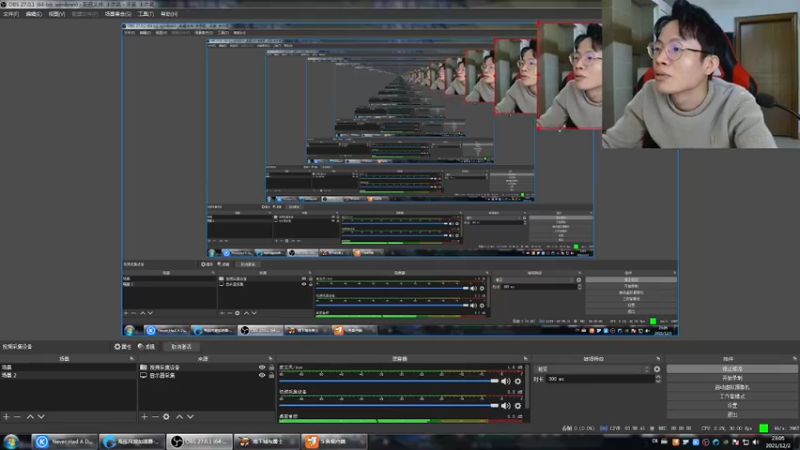Open the Help menu
800x450 pixels.
(169, 14)
